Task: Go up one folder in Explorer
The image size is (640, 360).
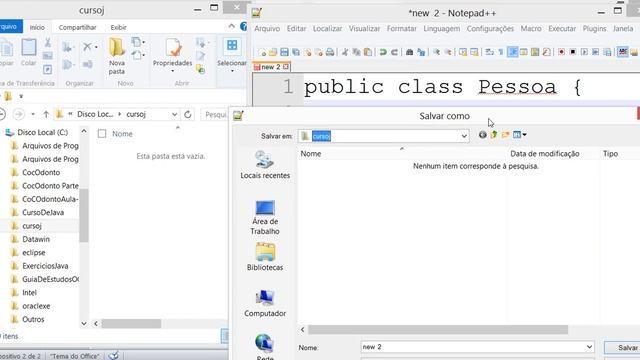Action: click(x=46, y=114)
